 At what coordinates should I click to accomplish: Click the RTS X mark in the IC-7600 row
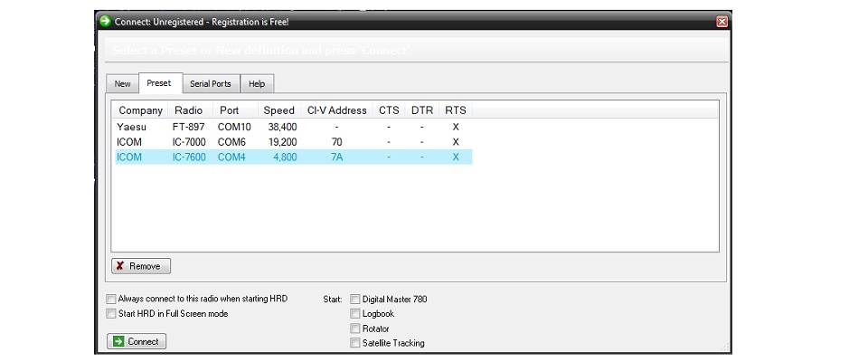point(456,157)
